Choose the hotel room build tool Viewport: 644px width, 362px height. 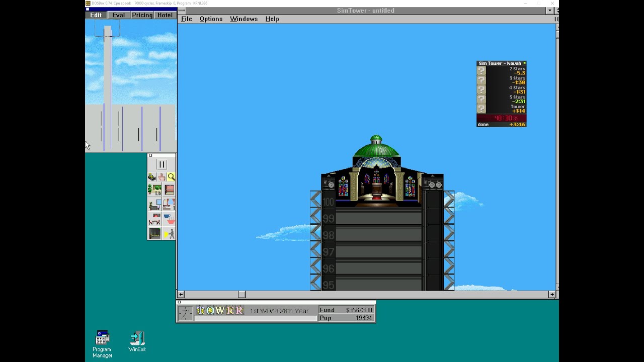[x=169, y=205]
